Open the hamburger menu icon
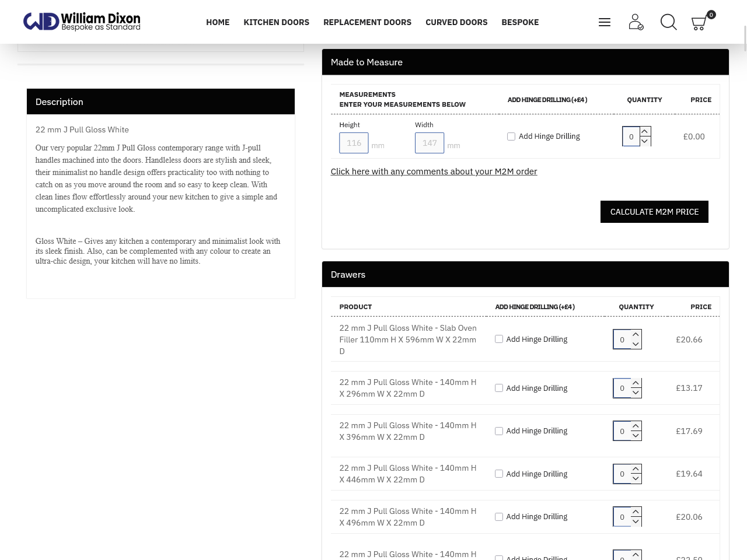 pos(605,22)
